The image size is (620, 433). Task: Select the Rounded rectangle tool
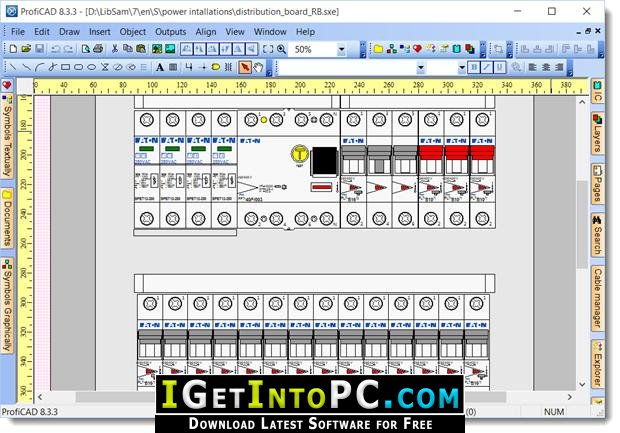tap(78, 68)
